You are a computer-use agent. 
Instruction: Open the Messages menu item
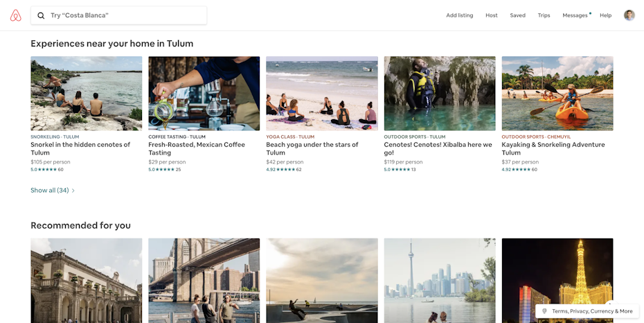(x=575, y=15)
